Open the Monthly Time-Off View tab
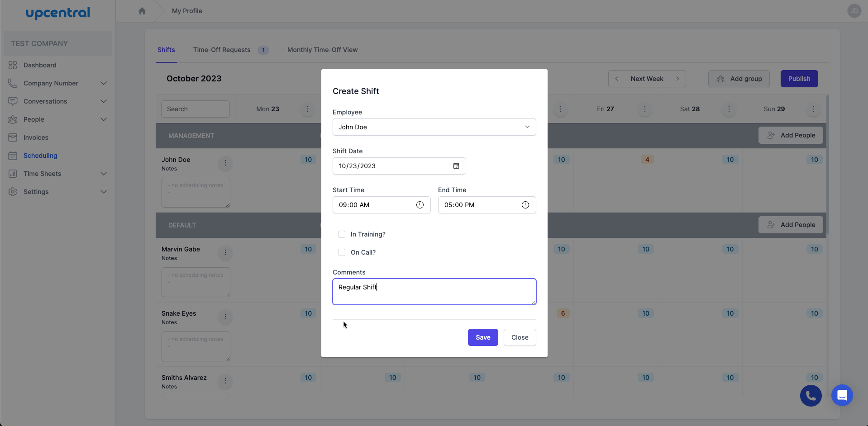 pyautogui.click(x=322, y=50)
